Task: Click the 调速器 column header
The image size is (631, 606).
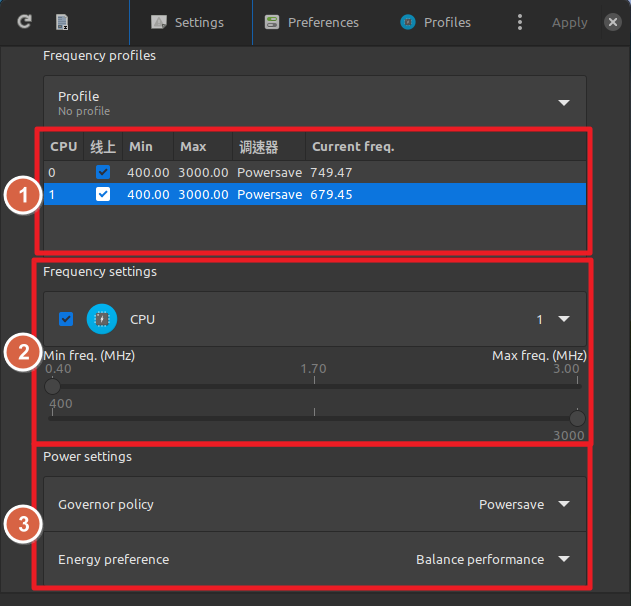Action: 269,146
